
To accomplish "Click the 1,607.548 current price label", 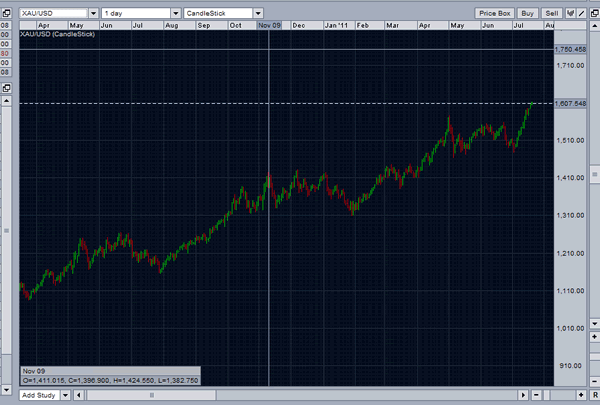I will 569,103.
